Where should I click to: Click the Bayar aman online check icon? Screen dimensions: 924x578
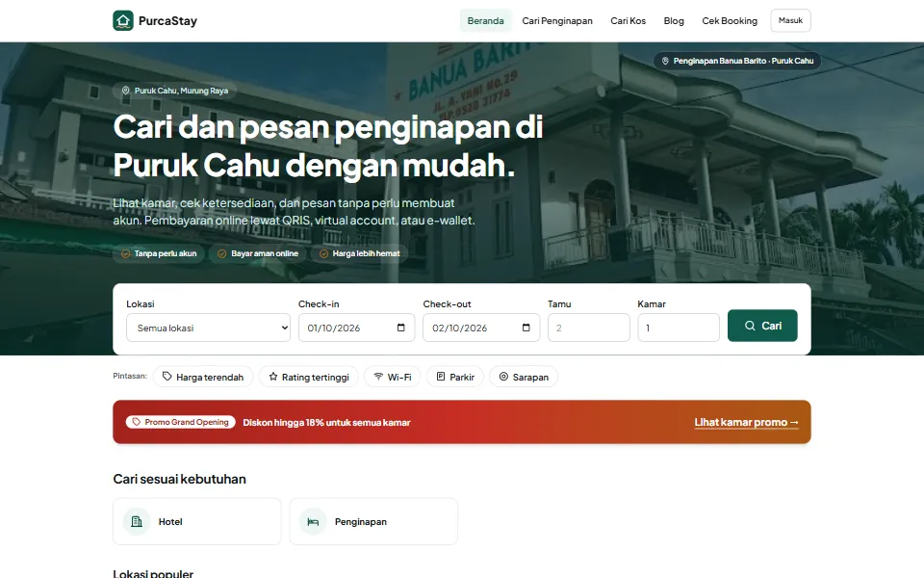click(222, 253)
